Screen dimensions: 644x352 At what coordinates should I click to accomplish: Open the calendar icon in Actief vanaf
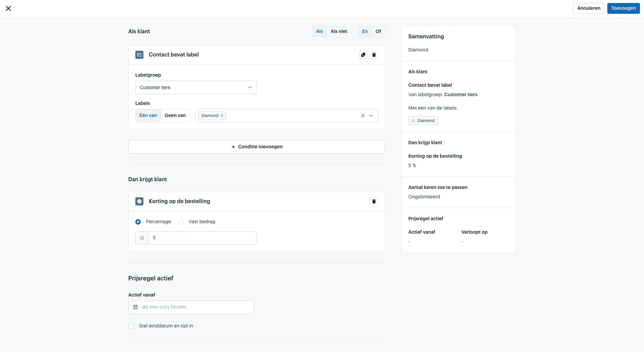click(135, 307)
